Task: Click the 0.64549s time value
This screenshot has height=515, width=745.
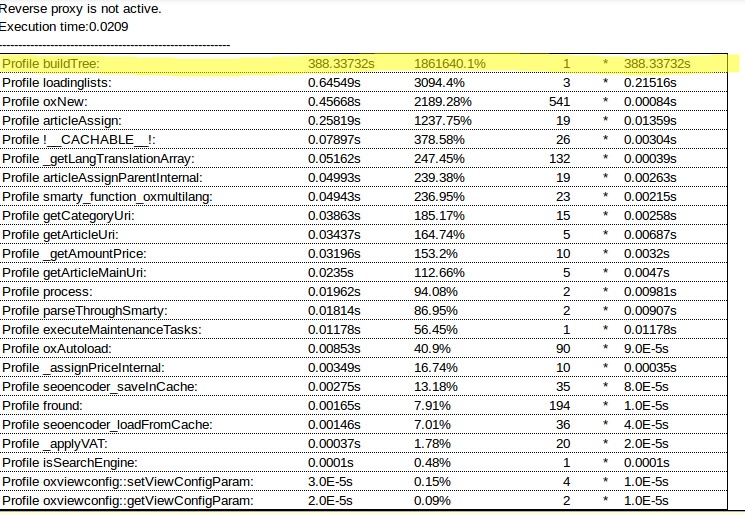Action: pyautogui.click(x=340, y=83)
